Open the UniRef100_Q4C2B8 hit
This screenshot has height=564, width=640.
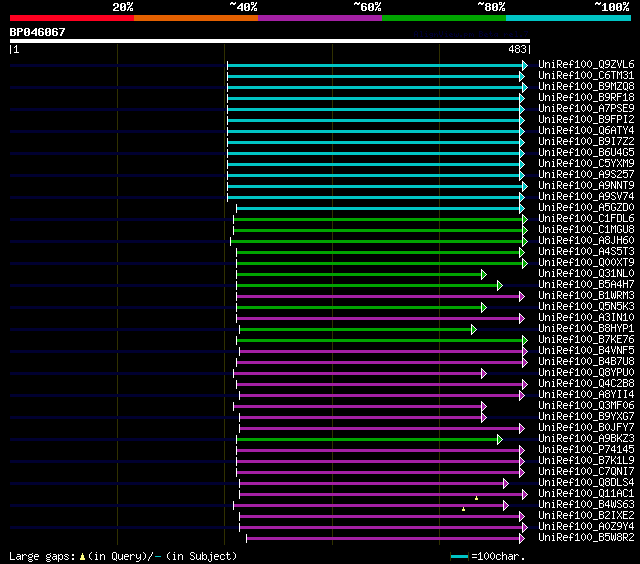pyautogui.click(x=586, y=384)
